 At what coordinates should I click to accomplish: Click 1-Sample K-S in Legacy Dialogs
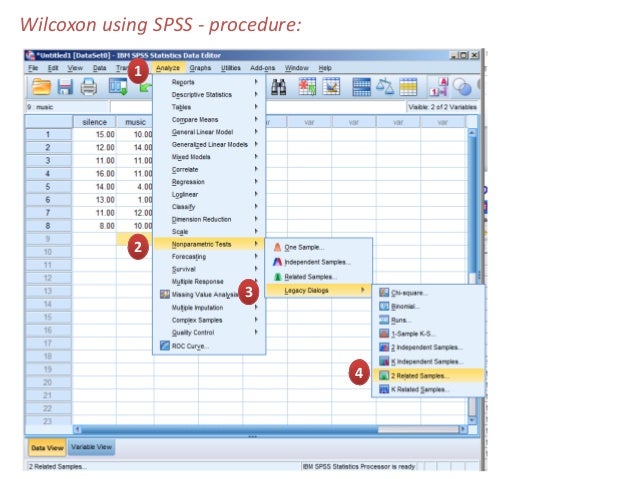pyautogui.click(x=428, y=334)
